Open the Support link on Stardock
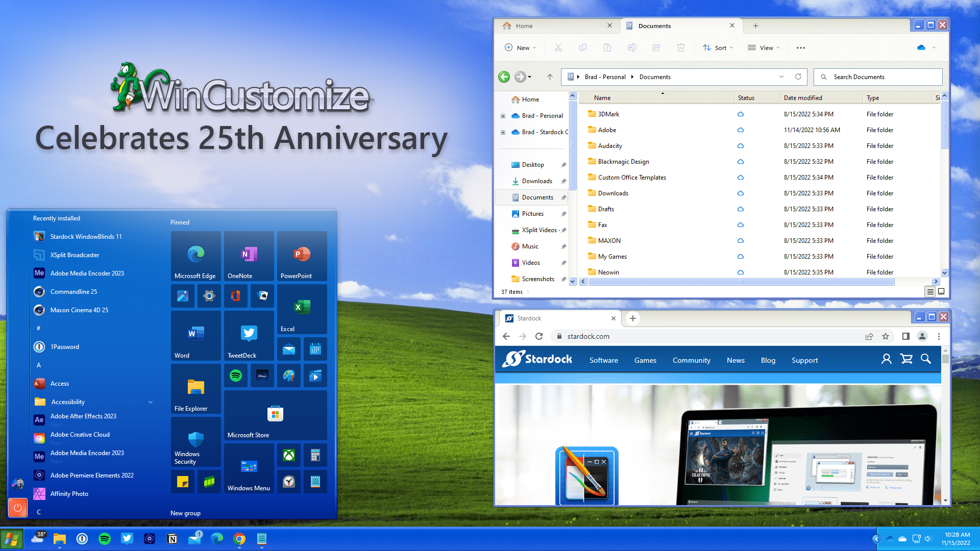The width and height of the screenshot is (980, 551). pos(804,360)
